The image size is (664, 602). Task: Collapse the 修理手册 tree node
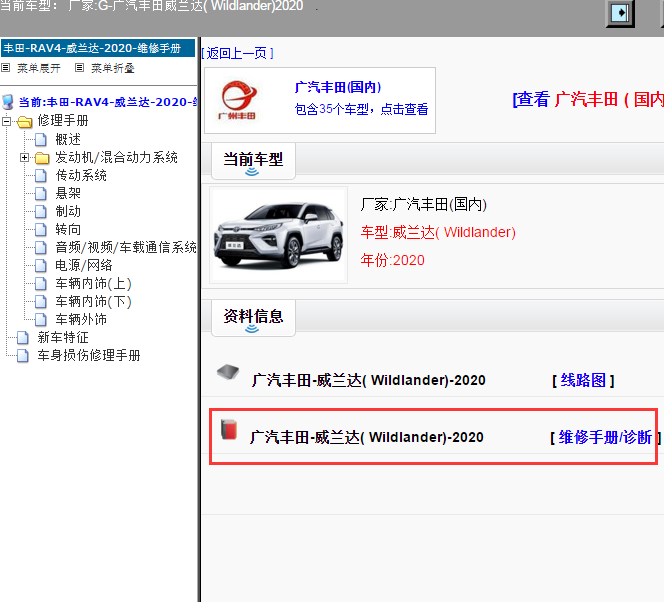pyautogui.click(x=6, y=122)
